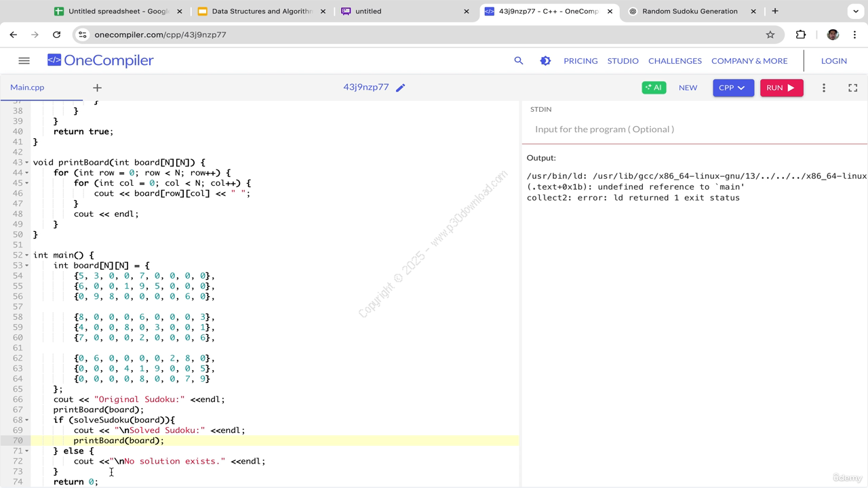The width and height of the screenshot is (868, 488).
Task: Select the Main.cpp file tab
Action: click(x=27, y=87)
